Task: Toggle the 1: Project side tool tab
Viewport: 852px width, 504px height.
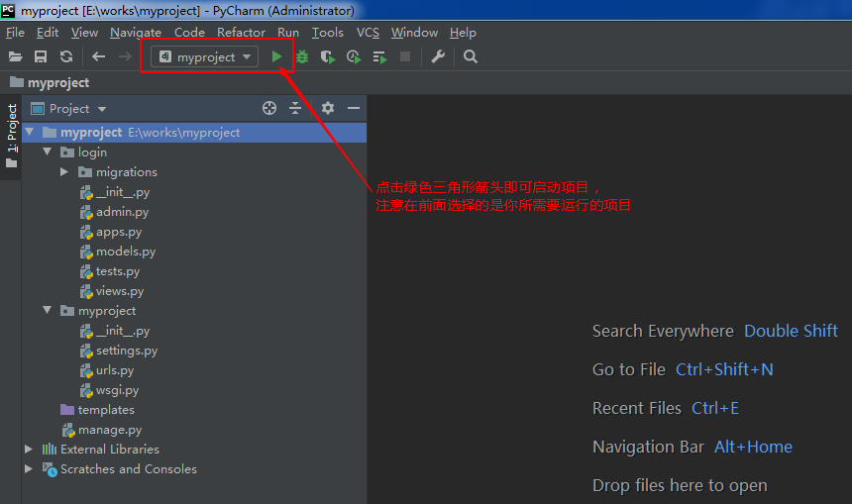Action: pos(12,136)
